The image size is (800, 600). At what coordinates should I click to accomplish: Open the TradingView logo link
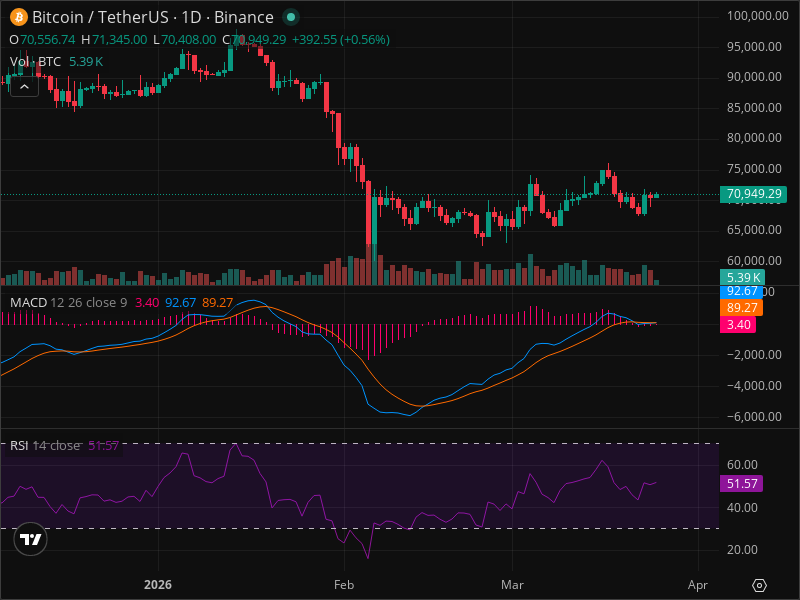[x=31, y=539]
